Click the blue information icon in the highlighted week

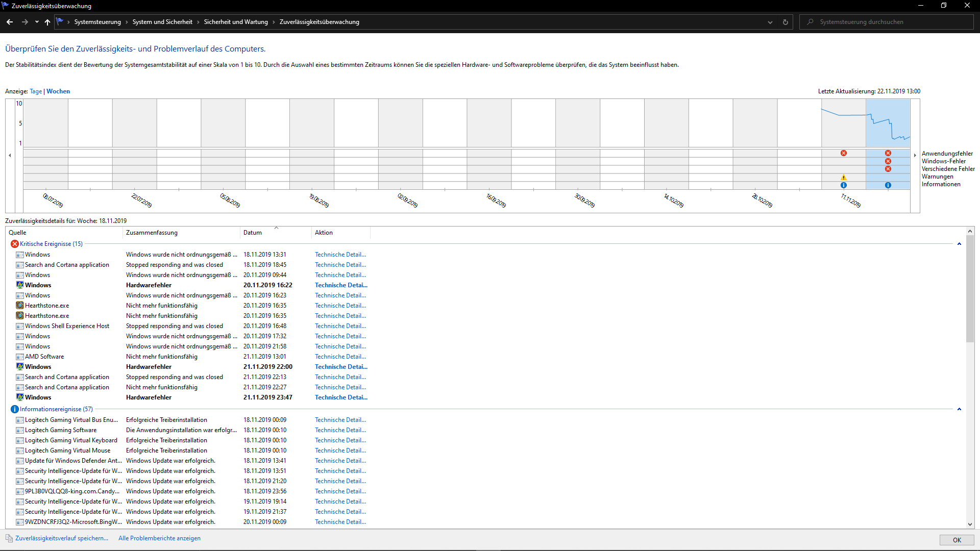click(888, 185)
